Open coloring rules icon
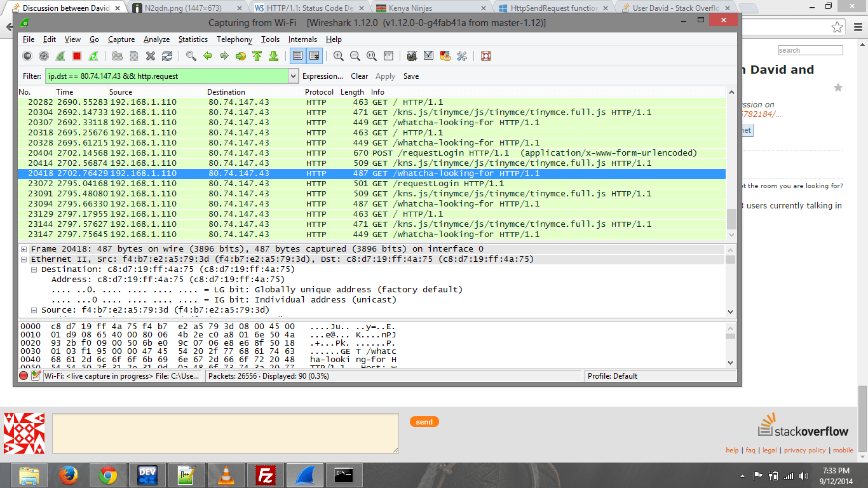Image resolution: width=868 pixels, height=488 pixels. pyautogui.click(x=445, y=56)
